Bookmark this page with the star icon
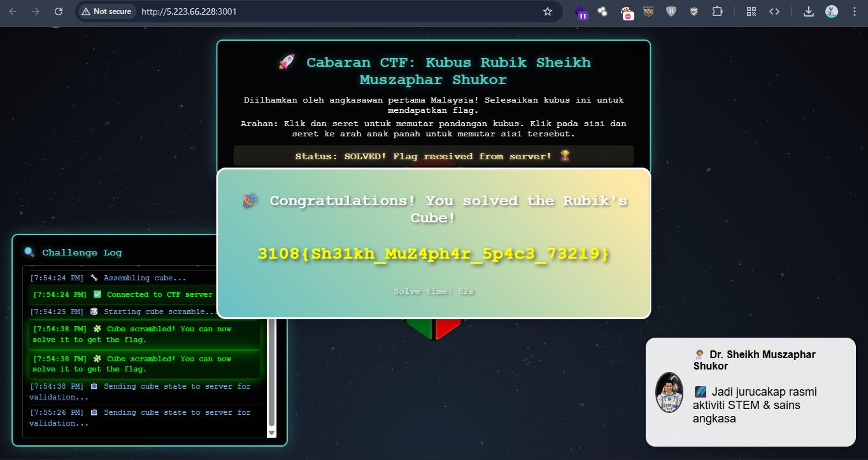The image size is (868, 460). (x=547, y=11)
